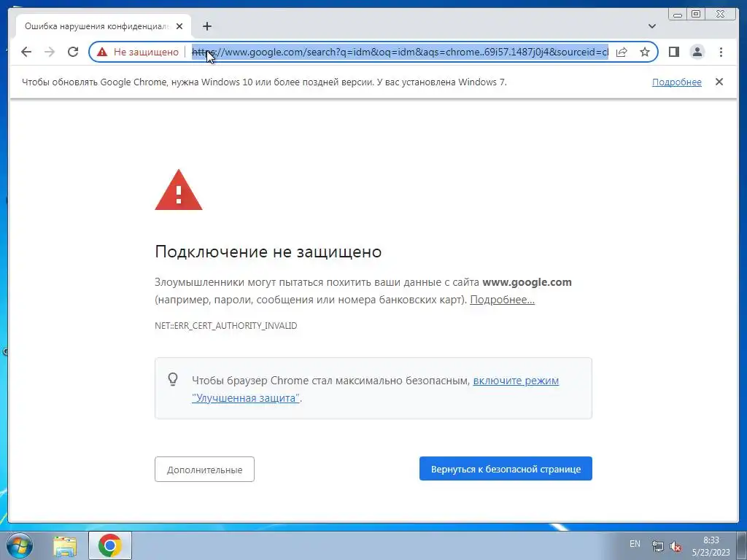The width and height of the screenshot is (747, 560).
Task: Click the large red warning triangle
Action: [179, 190]
